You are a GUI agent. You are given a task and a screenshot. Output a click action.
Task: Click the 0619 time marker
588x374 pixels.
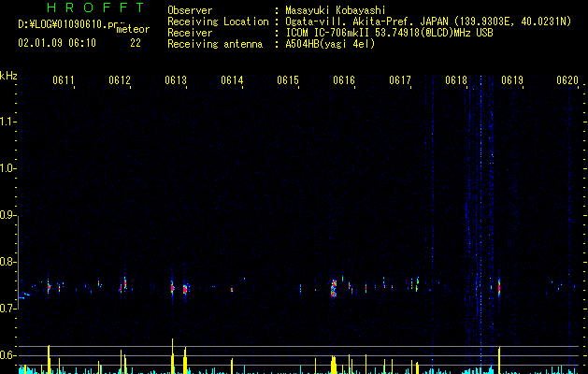(512, 79)
